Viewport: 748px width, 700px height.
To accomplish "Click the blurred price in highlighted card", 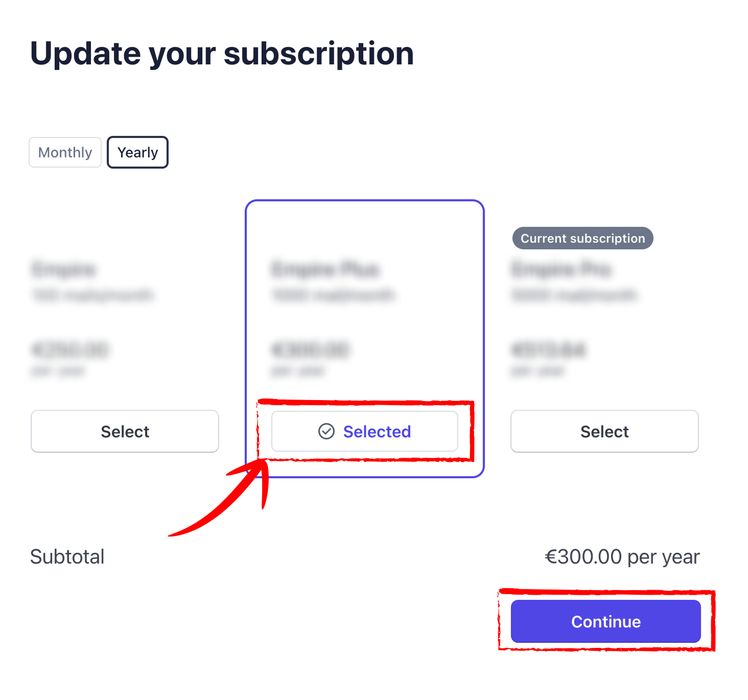I will pyautogui.click(x=310, y=350).
